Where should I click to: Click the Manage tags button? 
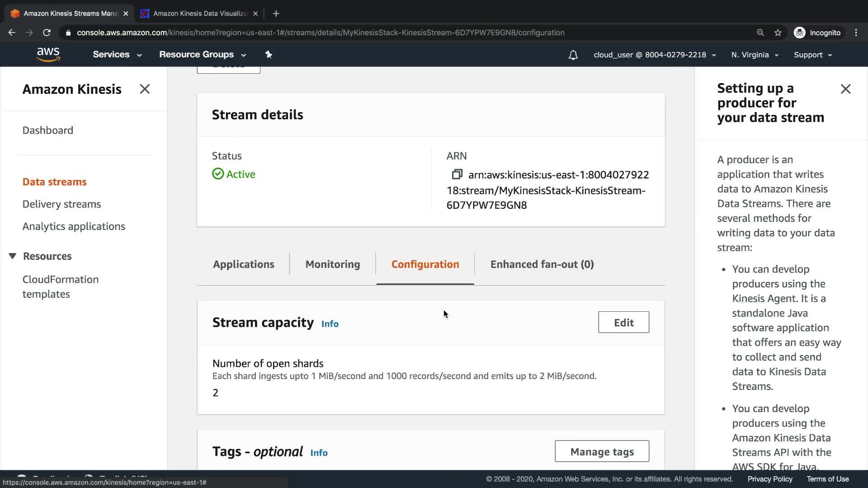pyautogui.click(x=602, y=451)
